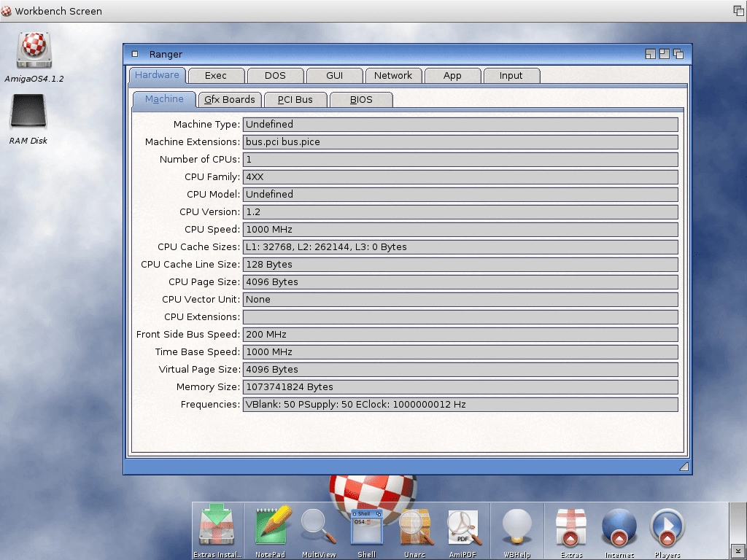Click the Ranger window iconify gadget
Screen dimensions: 747x560
coord(650,54)
